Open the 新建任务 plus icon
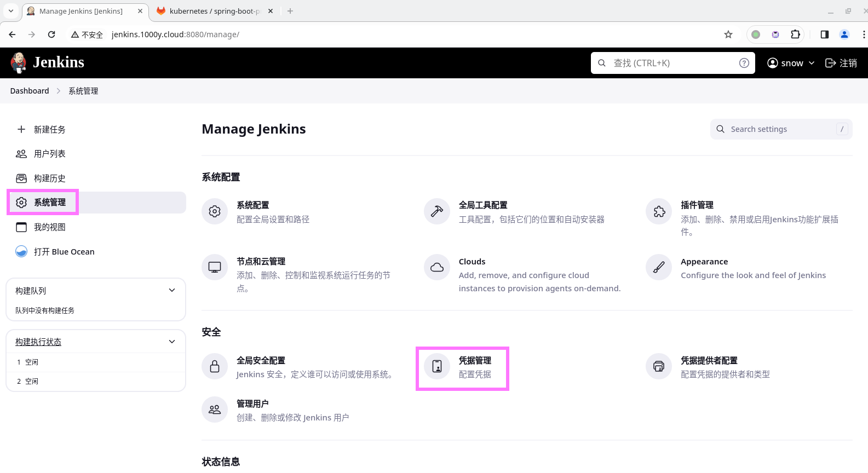Image resolution: width=868 pixels, height=473 pixels. click(21, 129)
